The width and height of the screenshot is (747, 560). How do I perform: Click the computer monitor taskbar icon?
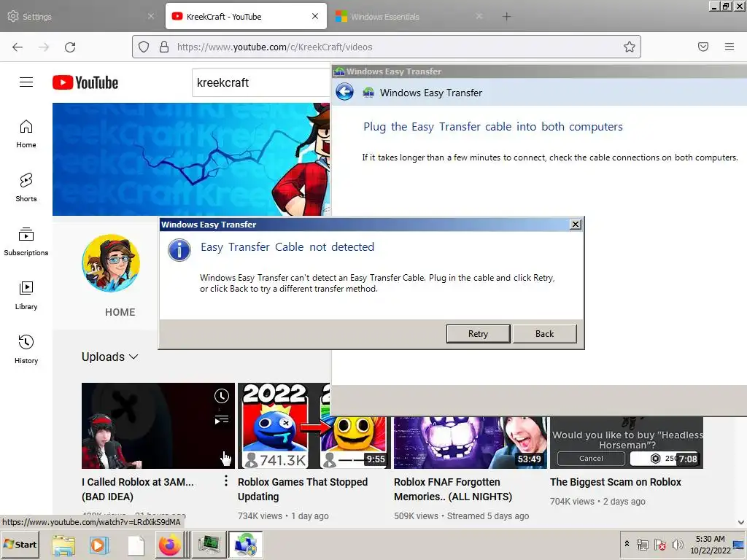click(x=209, y=544)
